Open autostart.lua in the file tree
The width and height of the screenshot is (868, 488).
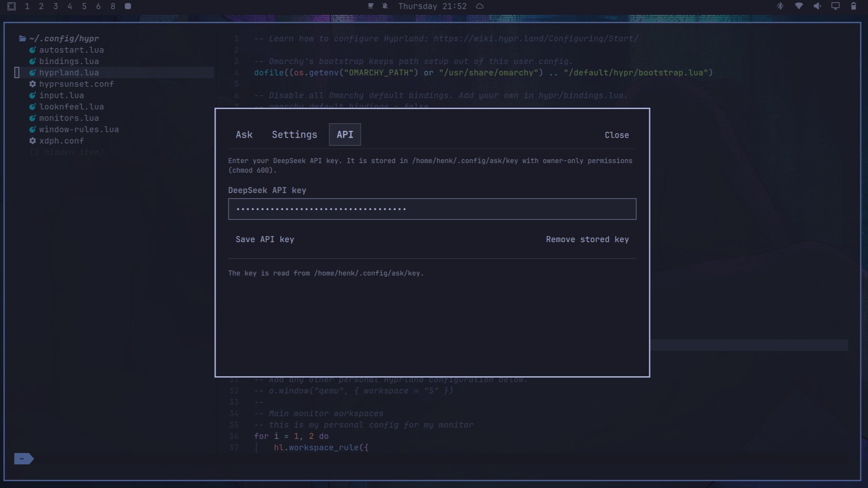(71, 50)
